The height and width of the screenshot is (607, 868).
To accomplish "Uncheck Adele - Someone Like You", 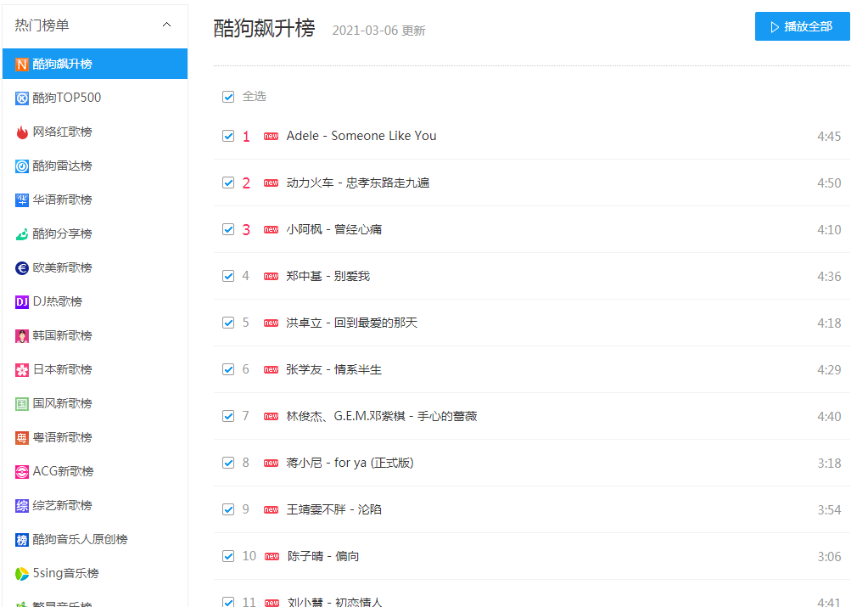I will coord(228,136).
